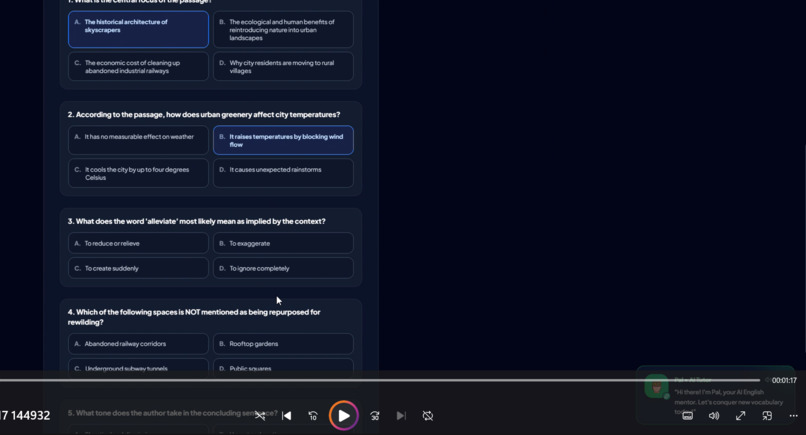The image size is (806, 435).
Task: Select 'To reduce or relieve' answer
Action: pos(138,243)
